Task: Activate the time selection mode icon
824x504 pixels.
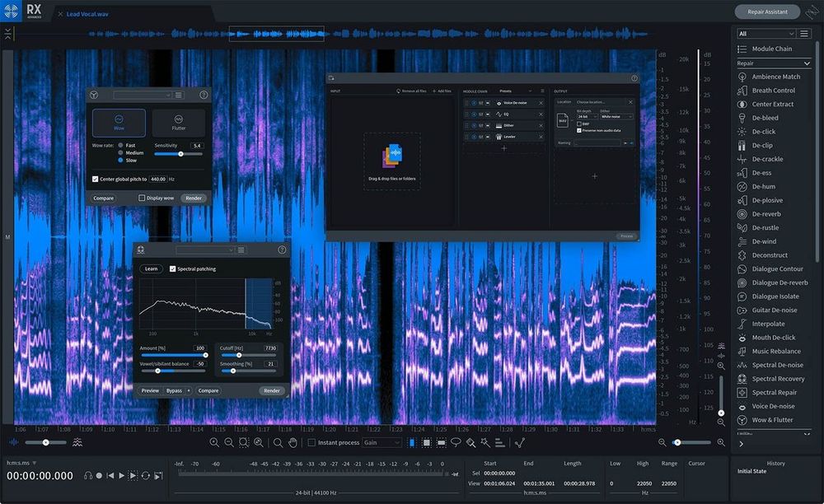Action: (x=411, y=442)
